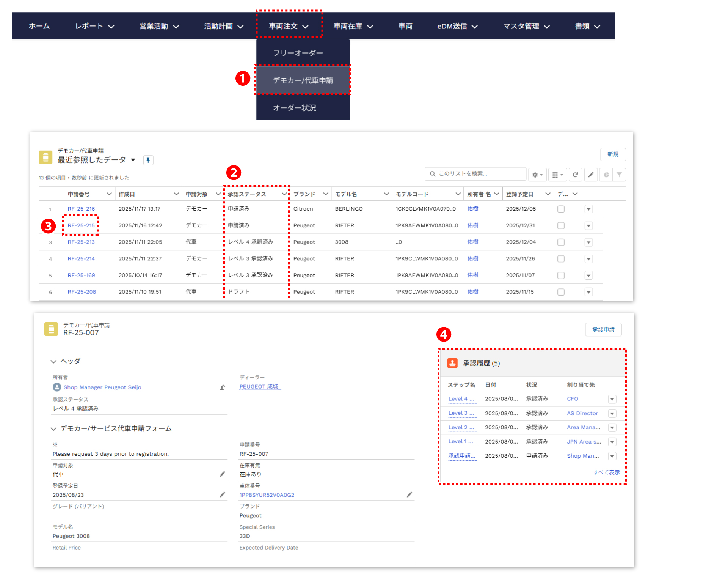Screen dimensions: 728x581
Task: Click the 新規 button
Action: [612, 154]
